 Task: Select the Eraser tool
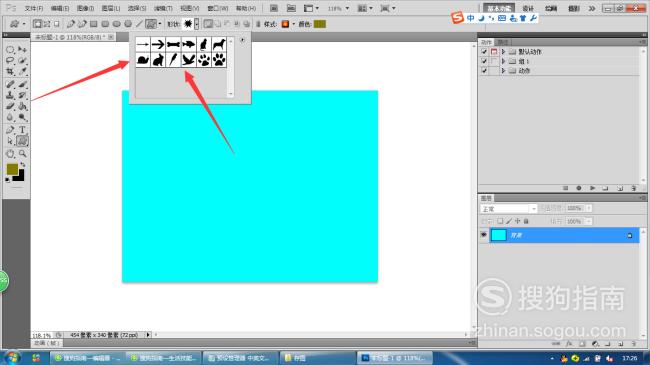pyautogui.click(x=10, y=106)
